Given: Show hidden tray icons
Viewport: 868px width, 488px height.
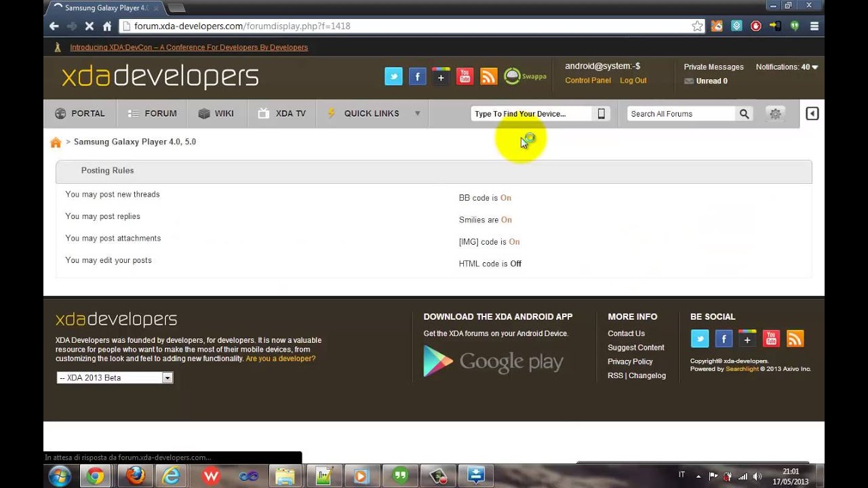Looking at the screenshot, I should [x=698, y=476].
